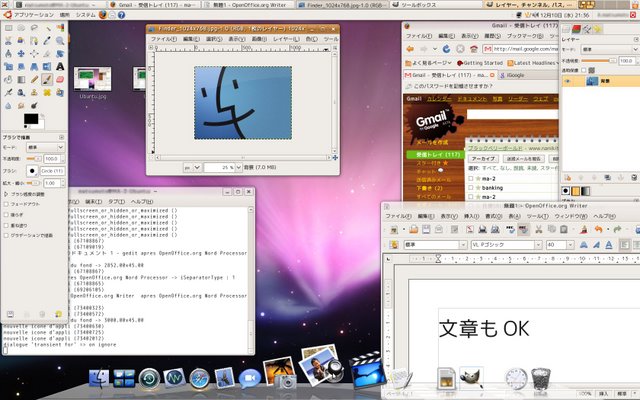The width and height of the screenshot is (640, 400).
Task: Open Finder from the dock
Action: point(99,379)
